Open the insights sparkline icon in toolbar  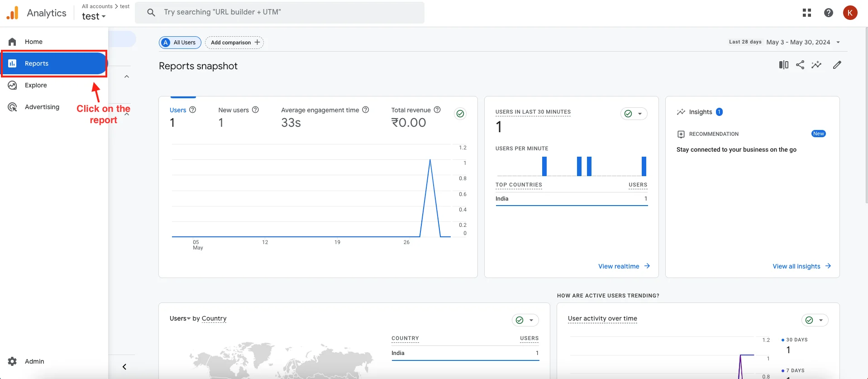[x=816, y=65]
